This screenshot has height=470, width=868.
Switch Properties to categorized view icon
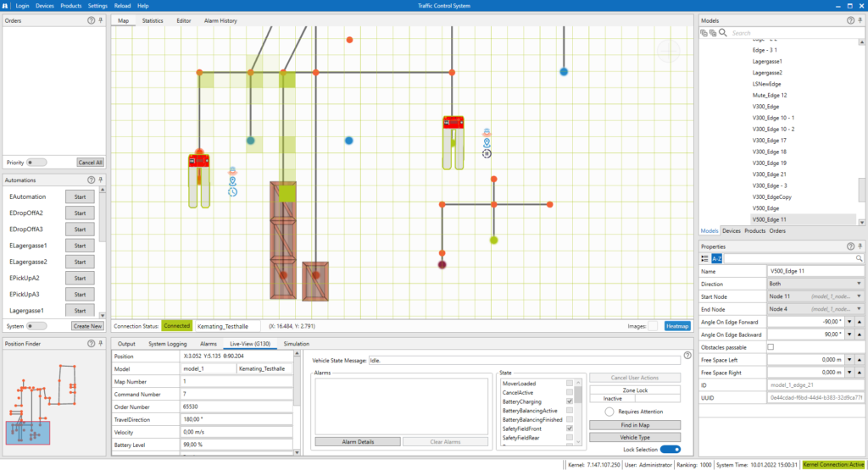[x=704, y=258]
